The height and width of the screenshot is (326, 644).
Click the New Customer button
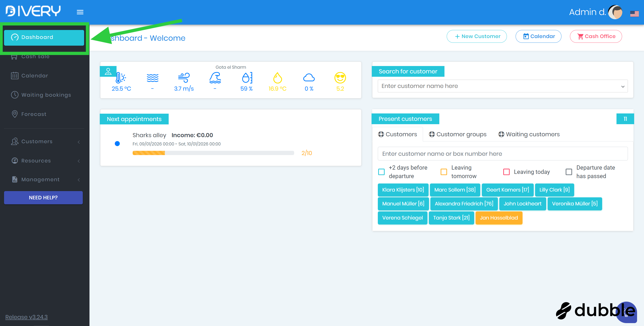click(476, 36)
